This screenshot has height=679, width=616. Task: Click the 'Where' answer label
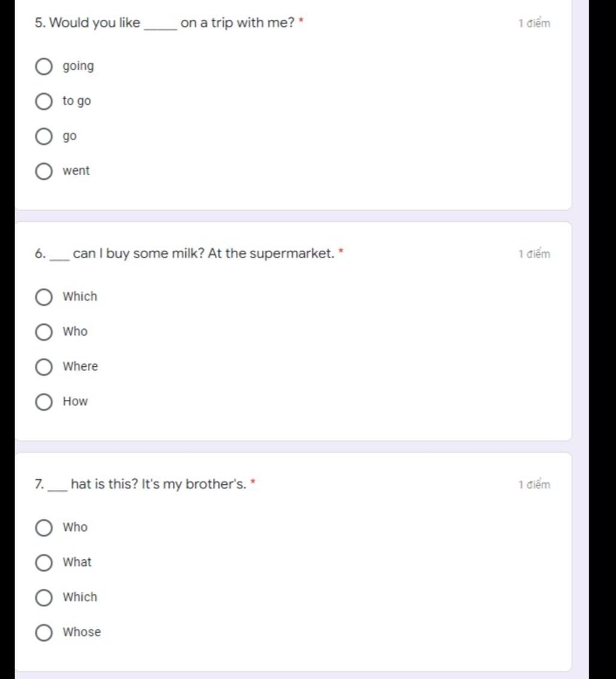(80, 366)
